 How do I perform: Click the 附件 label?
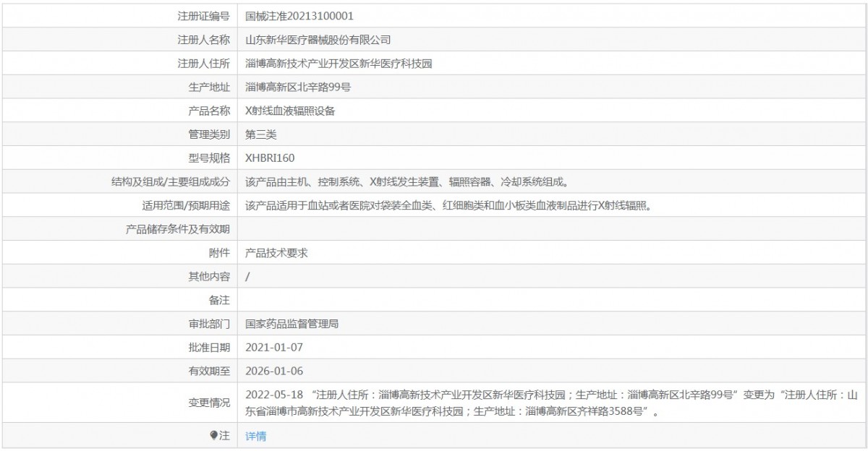tap(220, 253)
